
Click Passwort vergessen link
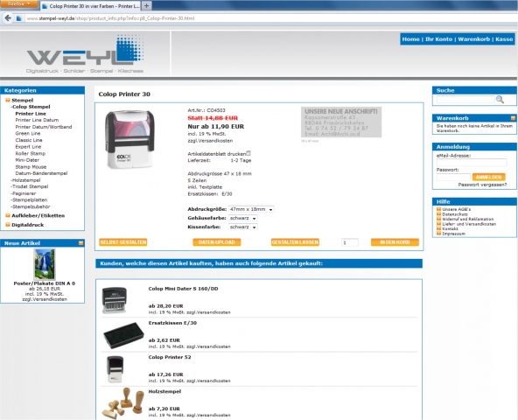(x=482, y=185)
